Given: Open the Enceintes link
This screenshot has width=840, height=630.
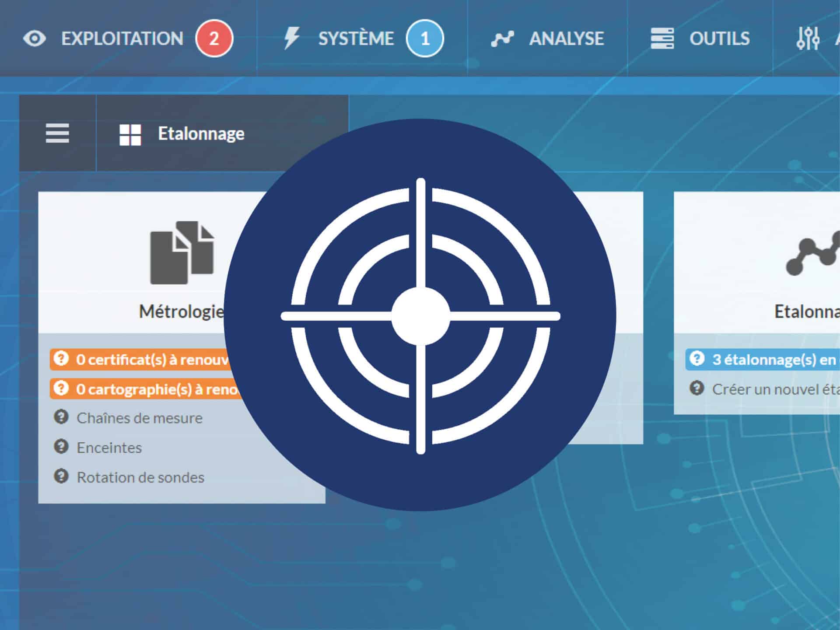Looking at the screenshot, I should [109, 448].
